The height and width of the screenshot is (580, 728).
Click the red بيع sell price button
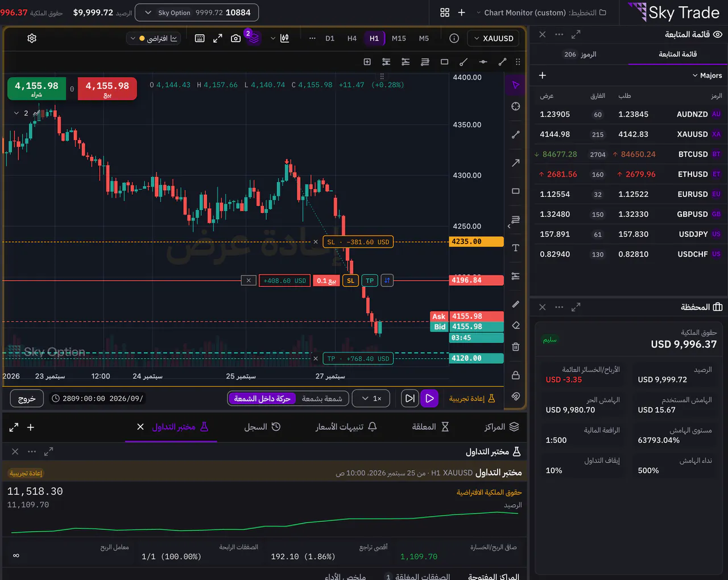[107, 89]
